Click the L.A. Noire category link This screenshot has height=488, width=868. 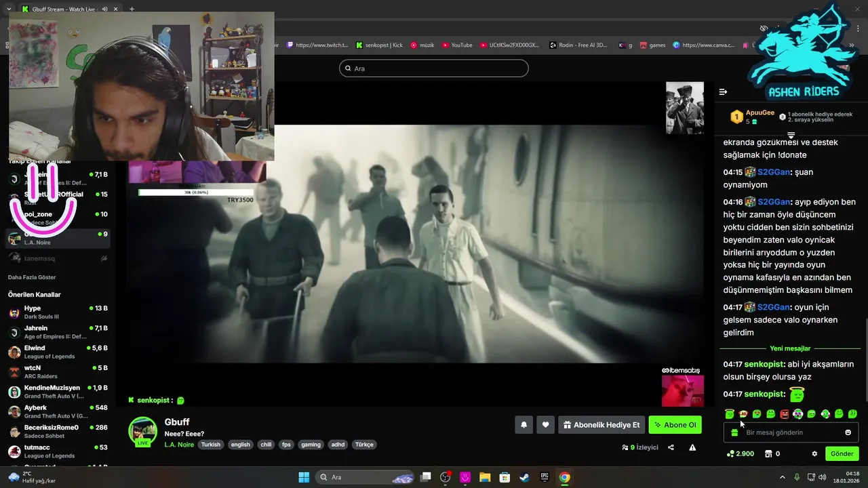tap(179, 445)
